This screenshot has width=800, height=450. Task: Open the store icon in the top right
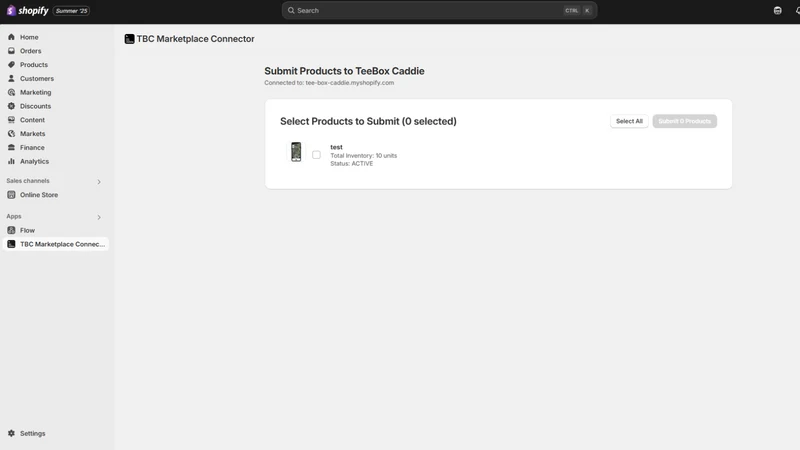click(777, 11)
